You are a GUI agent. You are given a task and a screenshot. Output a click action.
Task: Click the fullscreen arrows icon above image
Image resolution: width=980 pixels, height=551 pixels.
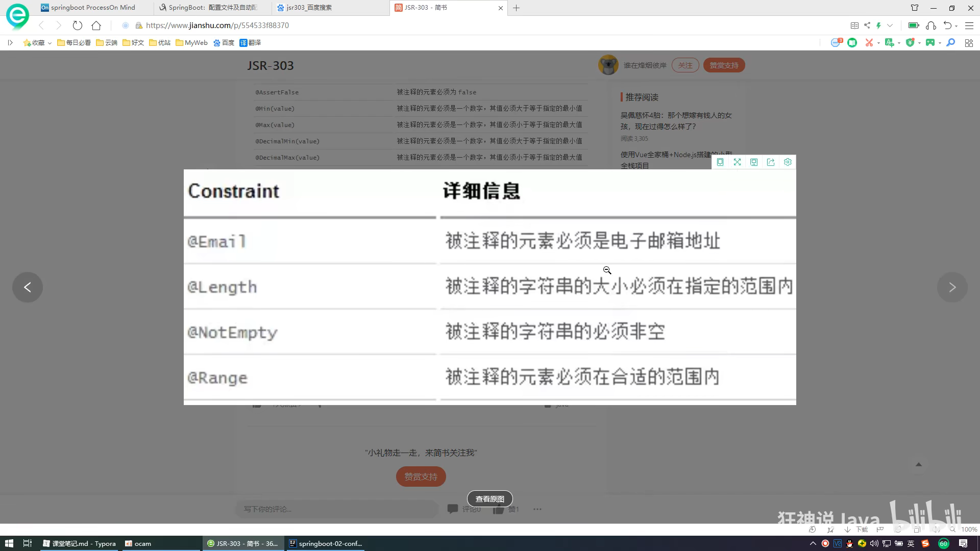click(737, 162)
